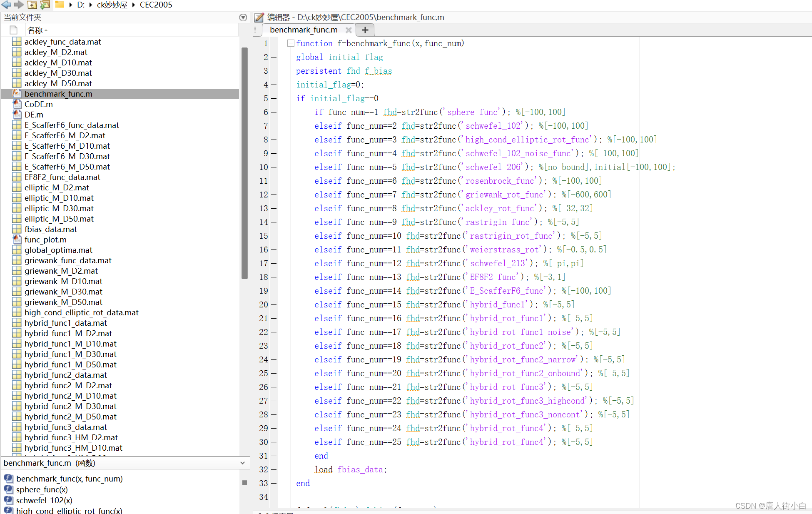Click the file list vertical scrollbar

click(x=244, y=162)
